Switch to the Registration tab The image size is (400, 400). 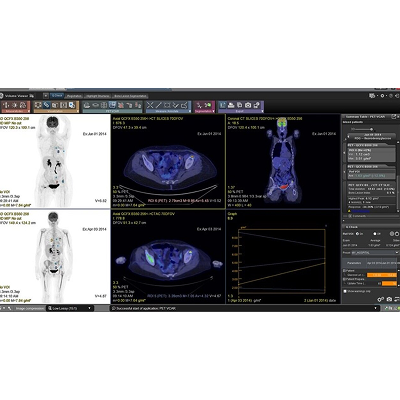click(74, 96)
